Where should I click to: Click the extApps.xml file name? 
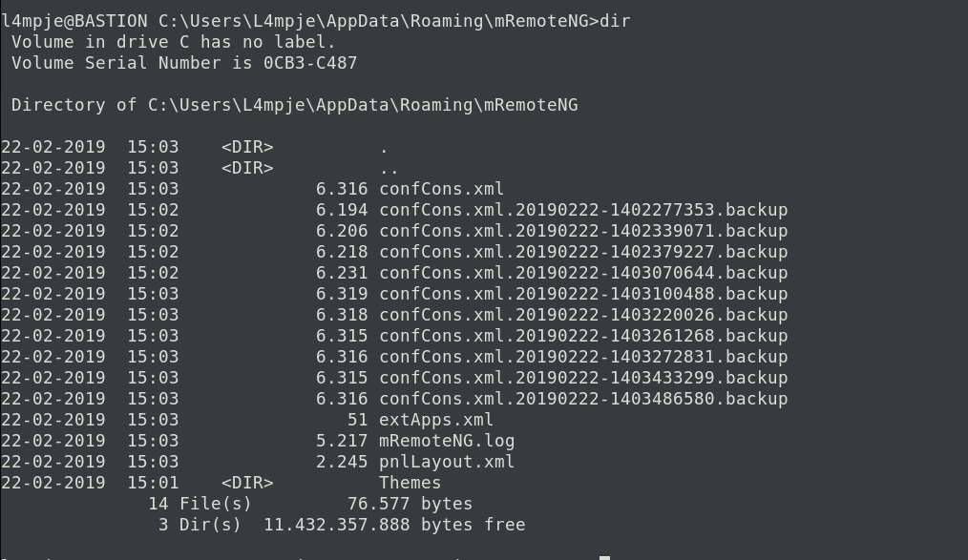click(x=436, y=420)
